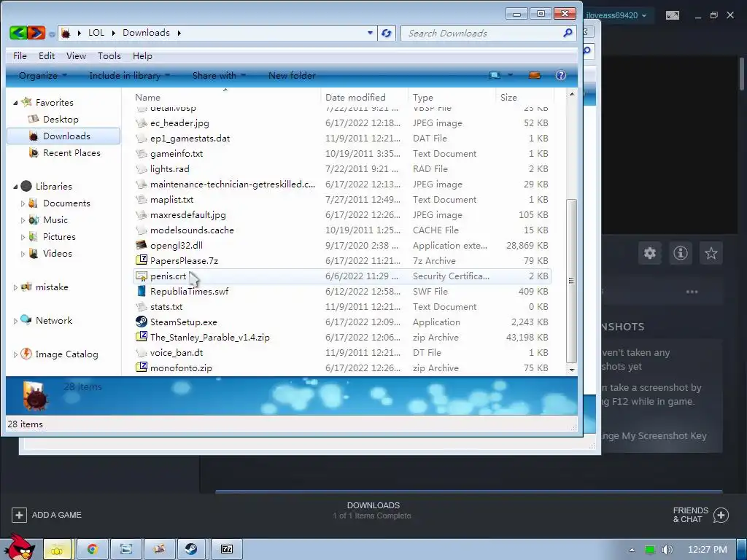
Task: Select the SteamSetup.exe Steam icon
Action: pos(142,322)
